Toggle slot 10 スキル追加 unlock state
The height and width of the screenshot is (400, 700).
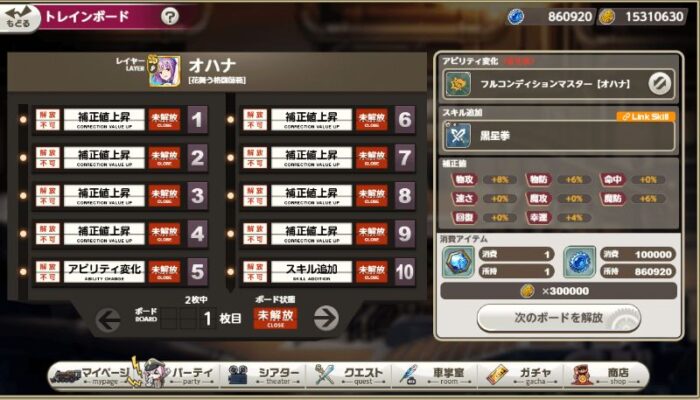click(x=371, y=271)
